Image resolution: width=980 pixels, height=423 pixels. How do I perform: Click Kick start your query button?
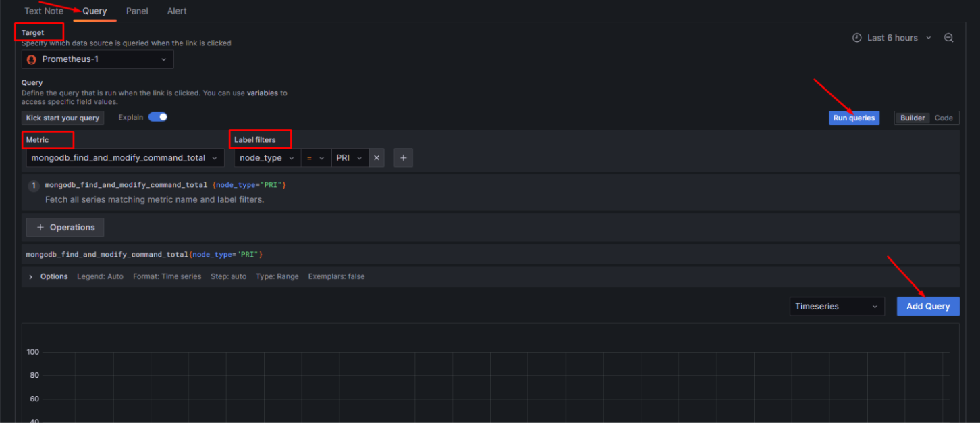[63, 118]
